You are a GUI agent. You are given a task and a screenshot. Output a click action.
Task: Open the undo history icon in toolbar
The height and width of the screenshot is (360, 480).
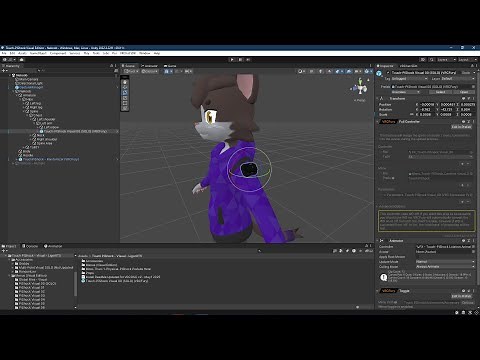(423, 60)
